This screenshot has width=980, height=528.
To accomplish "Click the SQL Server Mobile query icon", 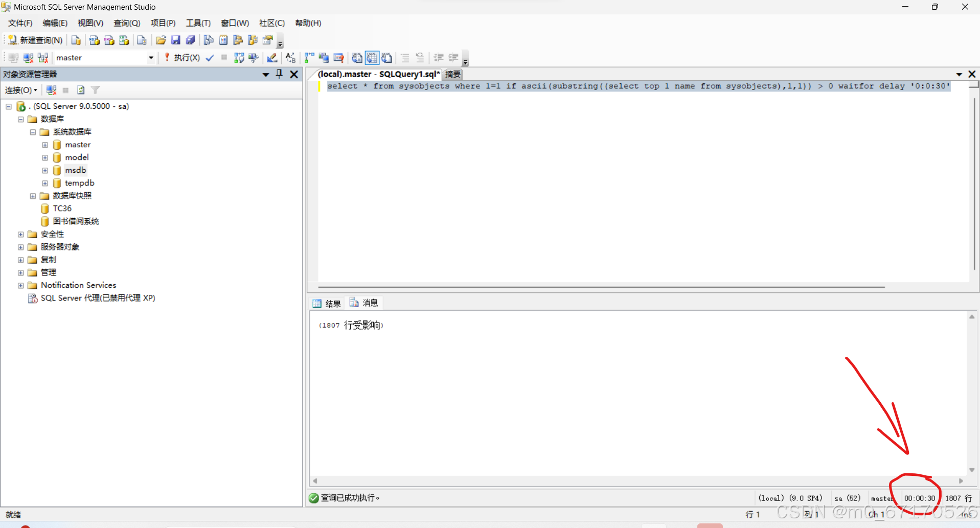I will pyautogui.click(x=142, y=40).
